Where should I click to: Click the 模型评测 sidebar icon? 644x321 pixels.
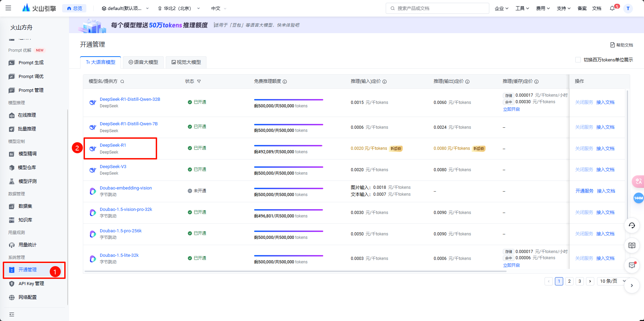point(12,182)
